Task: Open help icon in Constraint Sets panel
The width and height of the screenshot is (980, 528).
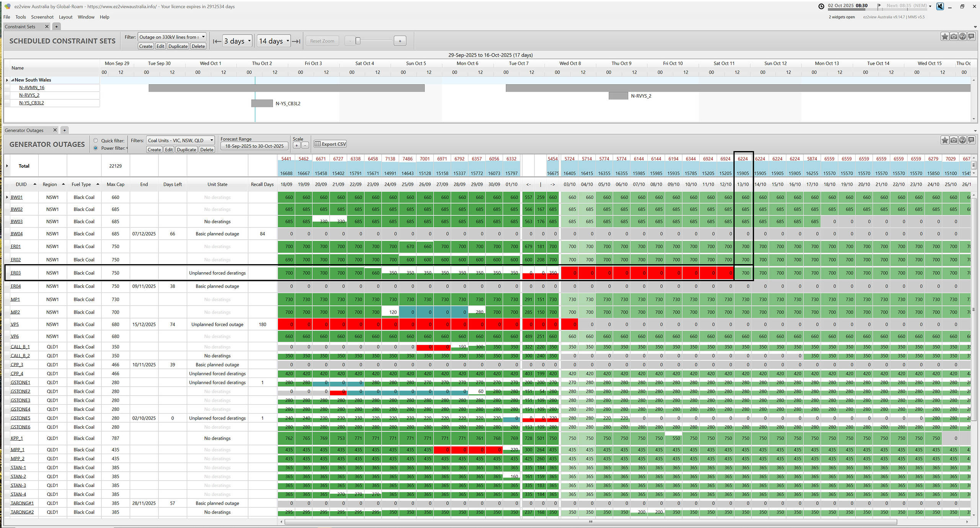Action: coord(962,37)
